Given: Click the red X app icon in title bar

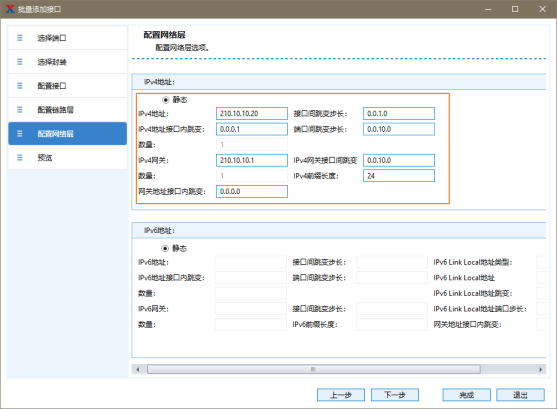Looking at the screenshot, I should [10, 9].
